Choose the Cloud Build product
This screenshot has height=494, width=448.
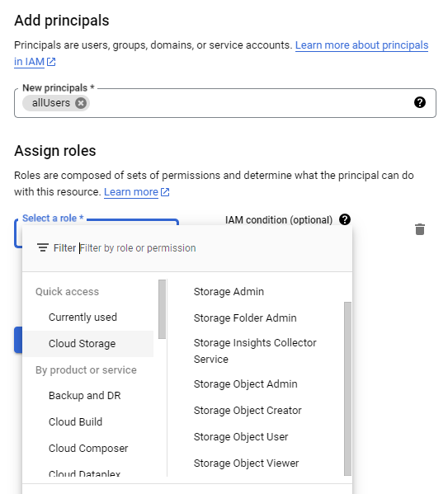(x=75, y=422)
